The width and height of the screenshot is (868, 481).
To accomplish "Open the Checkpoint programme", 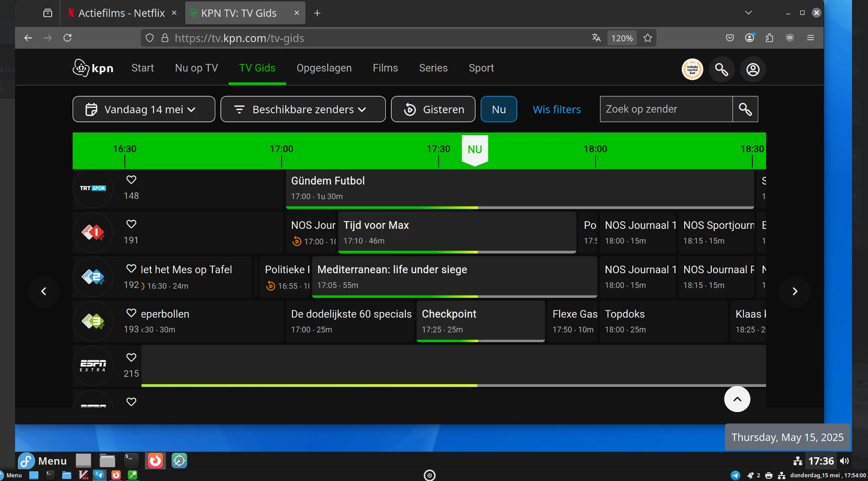I will tap(480, 322).
